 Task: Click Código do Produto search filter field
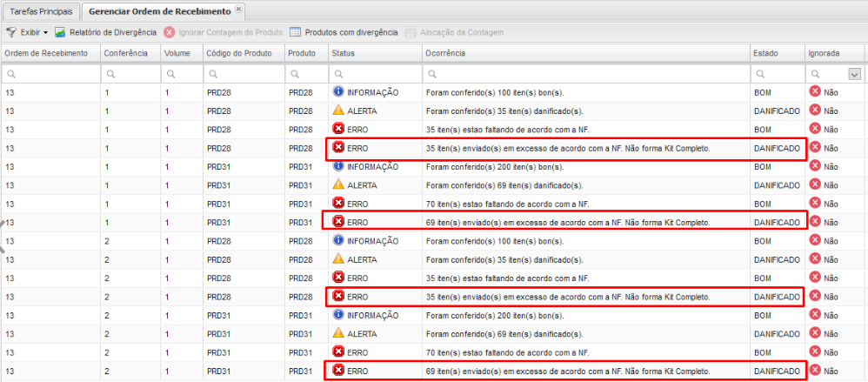coord(244,74)
